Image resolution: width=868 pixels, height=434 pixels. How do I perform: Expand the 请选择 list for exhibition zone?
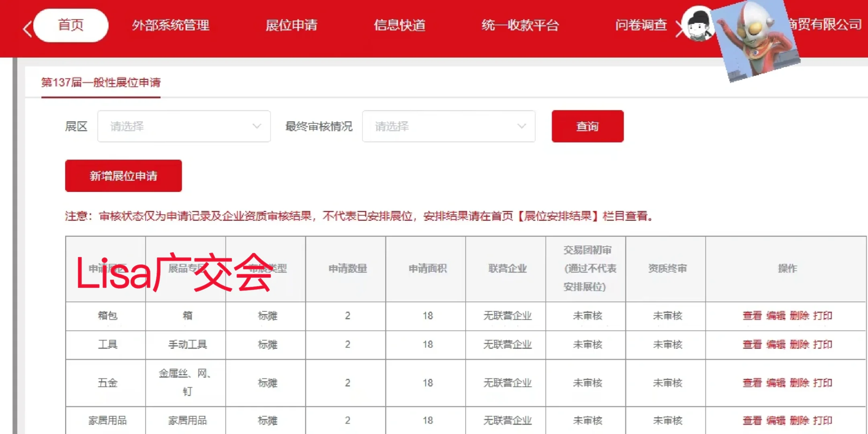pos(184,126)
